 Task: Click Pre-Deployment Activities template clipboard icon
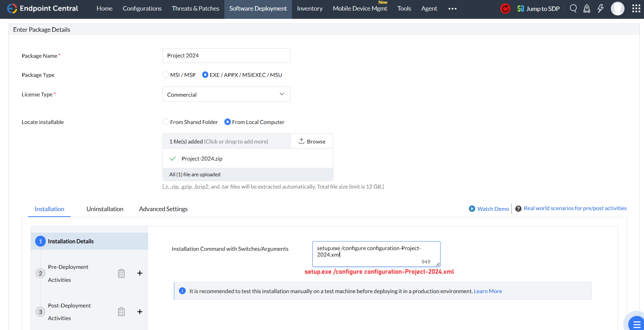point(121,273)
